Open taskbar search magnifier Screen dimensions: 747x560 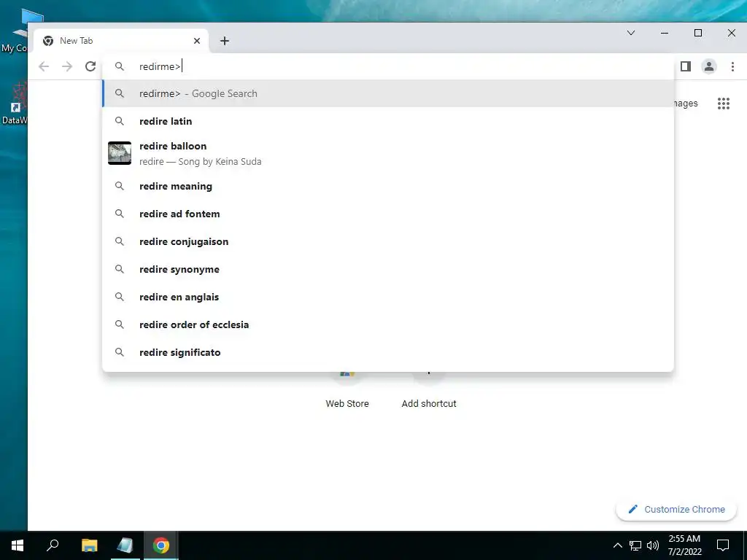(53, 545)
